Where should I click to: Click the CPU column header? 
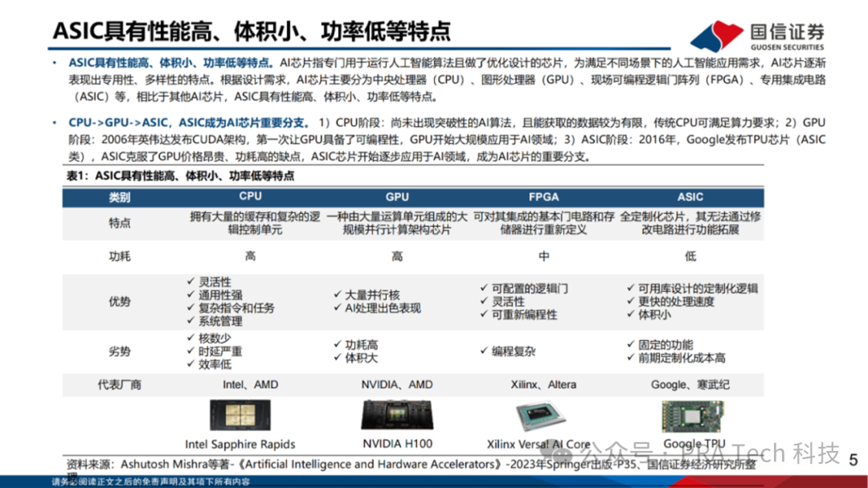pyautogui.click(x=250, y=196)
